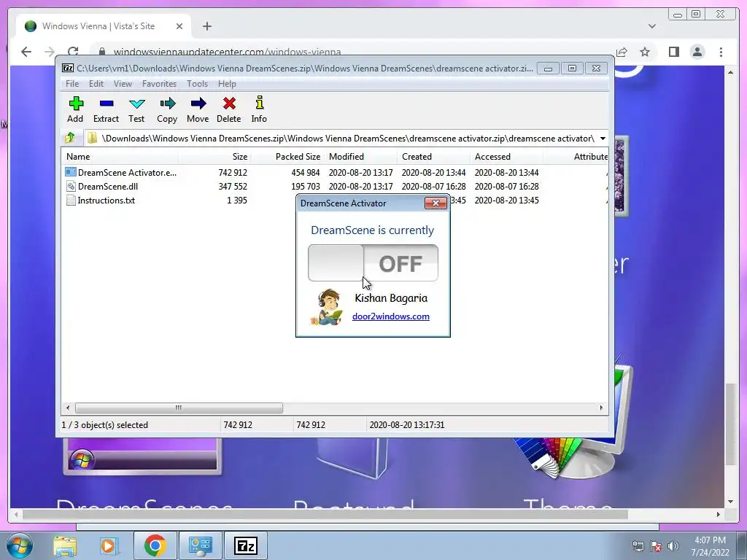Viewport: 747px width, 560px height.
Task: Click the Kishan Bagaria cartoon avatar
Action: (328, 307)
